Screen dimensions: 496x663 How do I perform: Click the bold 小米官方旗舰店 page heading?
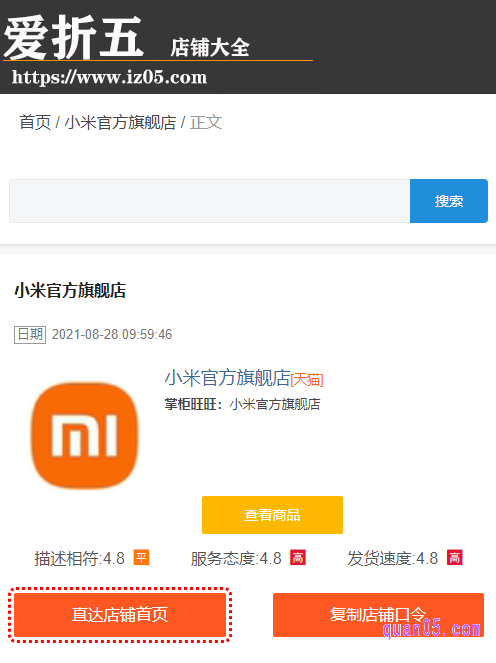coord(70,291)
